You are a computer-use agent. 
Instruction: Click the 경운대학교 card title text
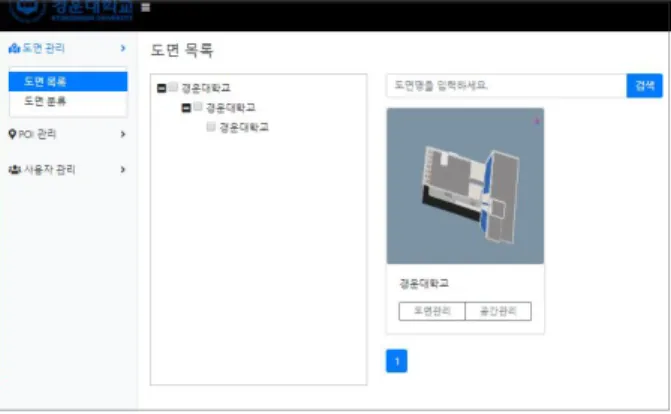point(424,283)
